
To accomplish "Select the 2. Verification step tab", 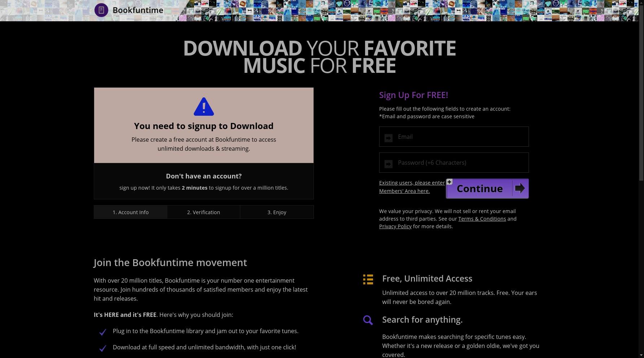I will click(x=203, y=212).
